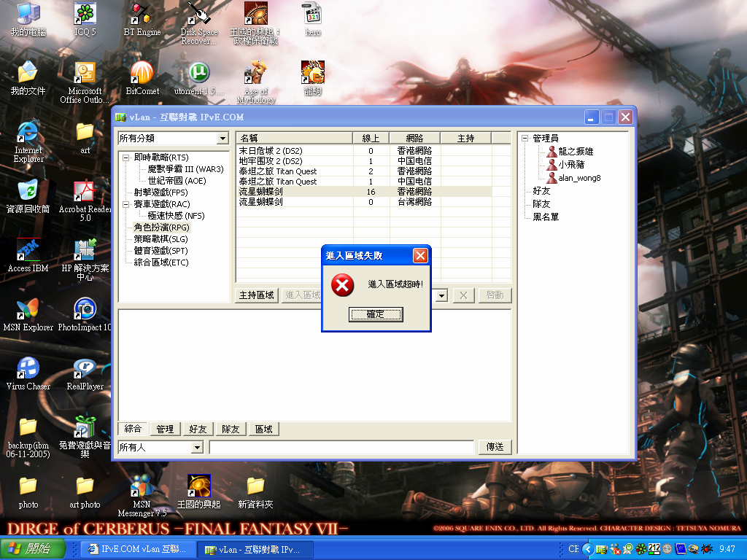
Task: Select the backup (ibm 06-11-2005) folder
Action: pos(28,436)
